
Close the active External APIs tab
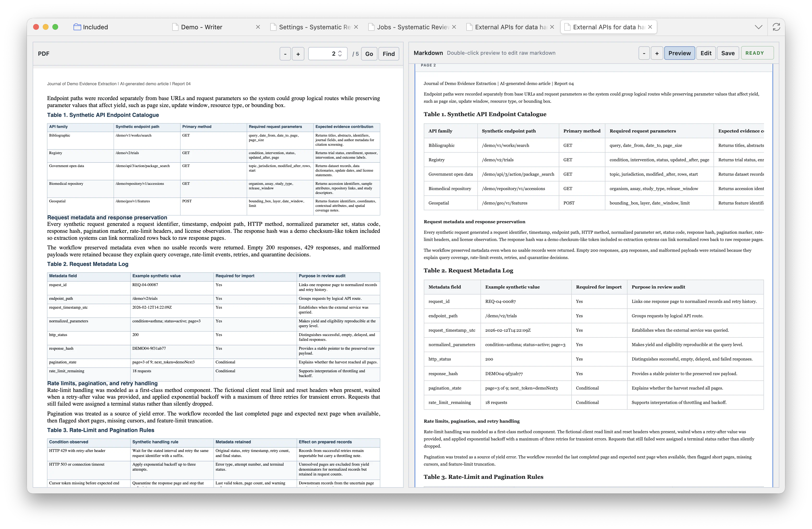650,27
